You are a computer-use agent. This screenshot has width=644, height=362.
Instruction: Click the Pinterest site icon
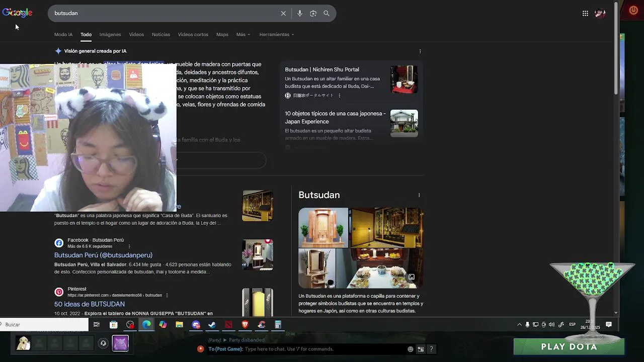(59, 292)
